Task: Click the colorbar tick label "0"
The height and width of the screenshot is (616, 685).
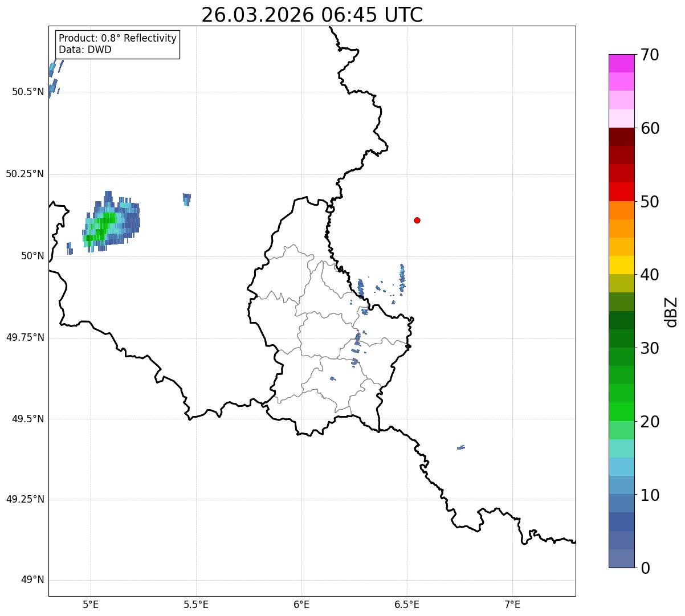Action: [645, 568]
